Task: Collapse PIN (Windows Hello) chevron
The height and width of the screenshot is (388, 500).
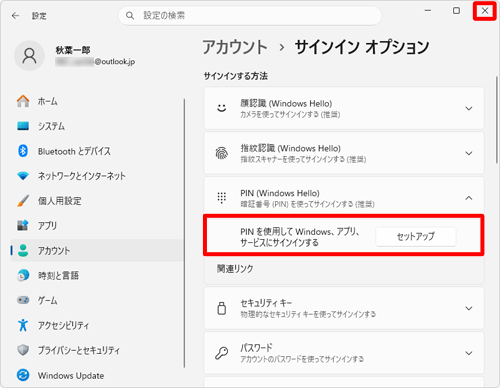Action: (x=469, y=198)
